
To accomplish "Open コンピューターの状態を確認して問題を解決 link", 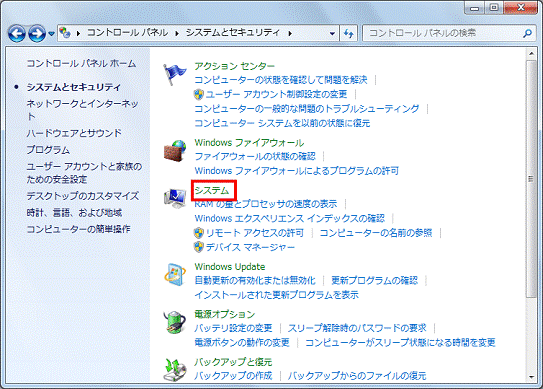I will pos(281,80).
